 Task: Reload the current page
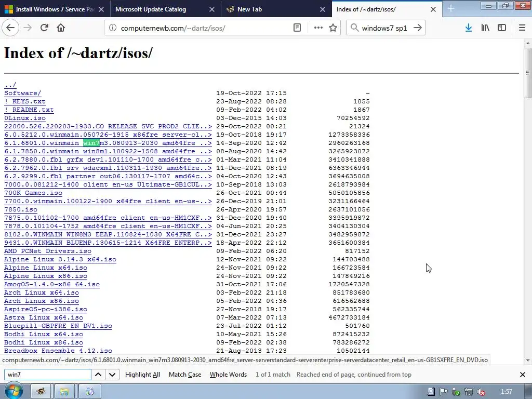[x=44, y=28]
